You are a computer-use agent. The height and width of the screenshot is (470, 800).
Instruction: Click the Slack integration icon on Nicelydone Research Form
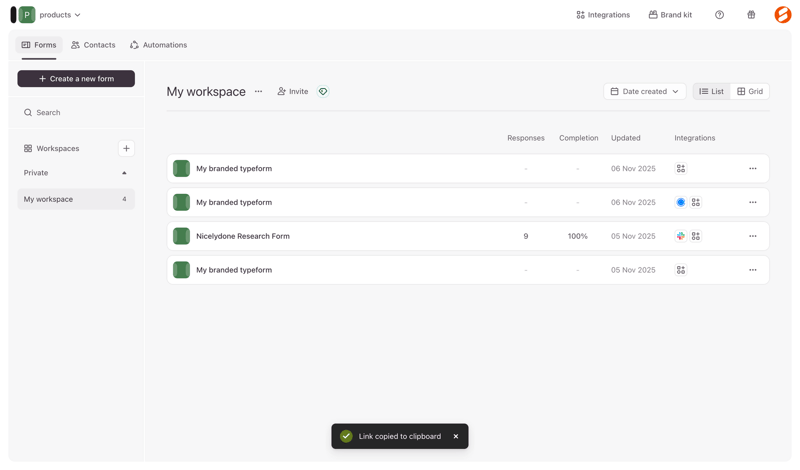point(681,236)
